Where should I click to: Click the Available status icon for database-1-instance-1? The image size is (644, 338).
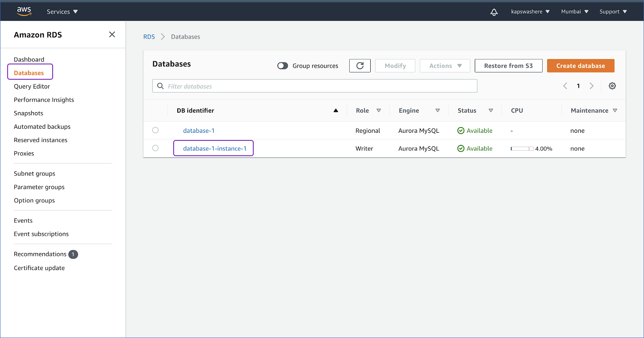[x=461, y=148]
